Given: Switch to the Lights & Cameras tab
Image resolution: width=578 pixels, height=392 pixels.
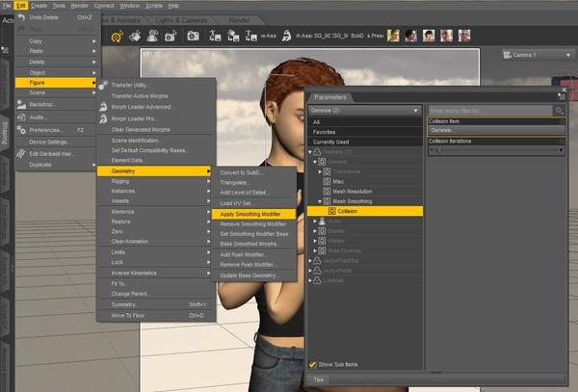Looking at the screenshot, I should tap(181, 20).
